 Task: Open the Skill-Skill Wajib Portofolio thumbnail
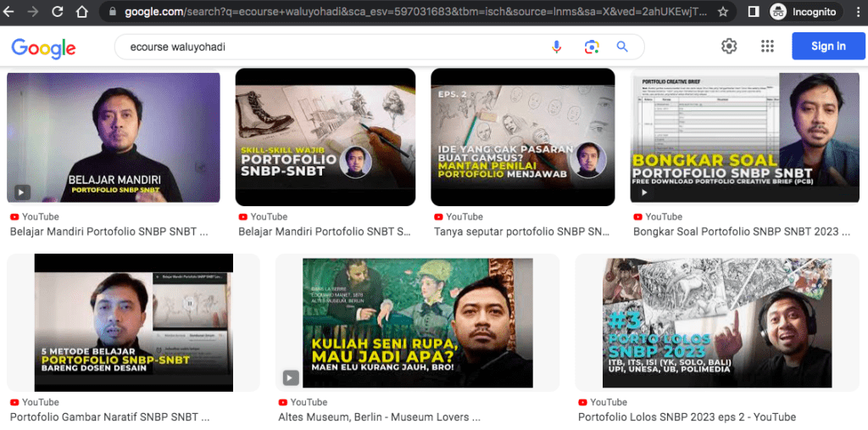[325, 137]
